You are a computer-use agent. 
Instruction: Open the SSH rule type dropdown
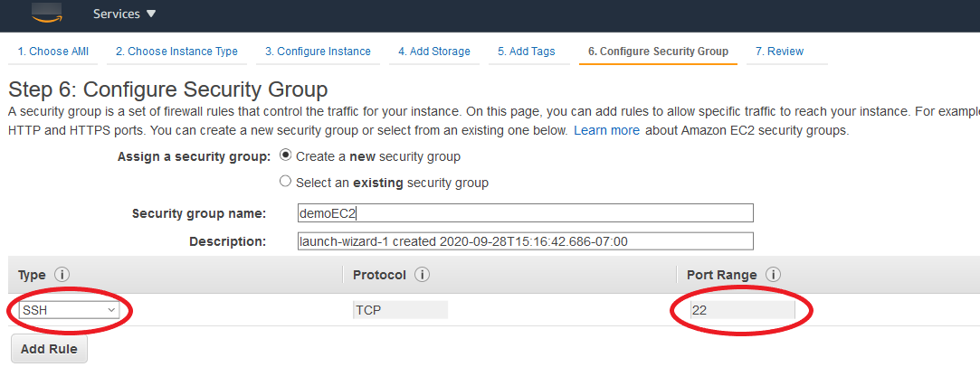69,310
